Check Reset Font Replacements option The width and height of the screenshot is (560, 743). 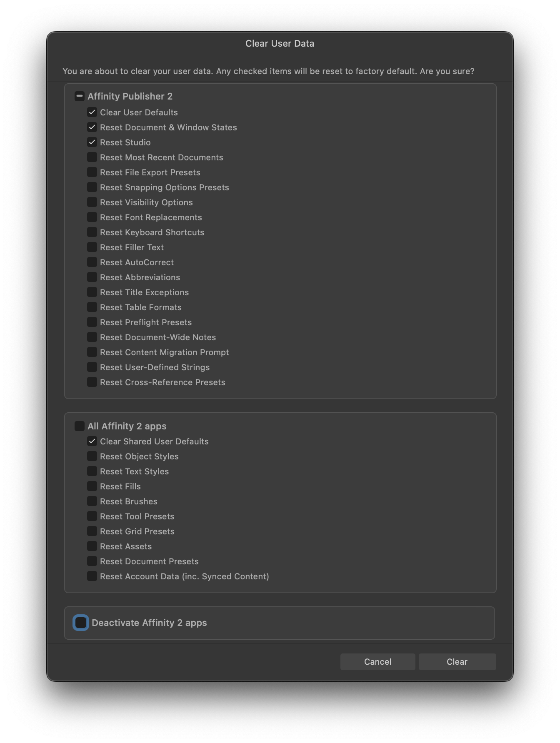pos(92,217)
